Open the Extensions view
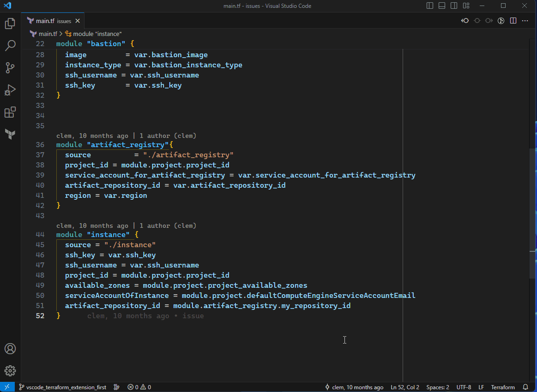The image size is (537, 392). tap(10, 112)
